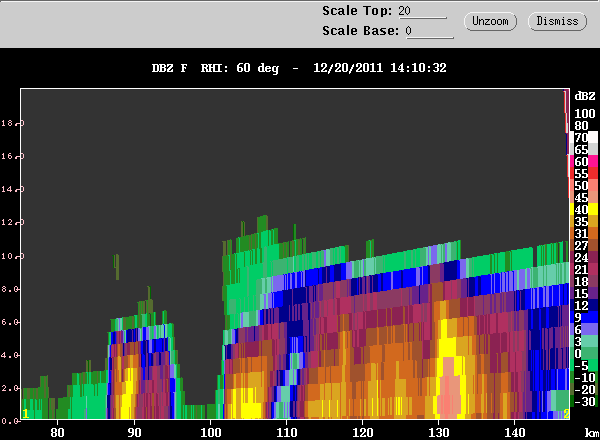
Task: Click the 'Scale Top:' label
Action: (357, 11)
